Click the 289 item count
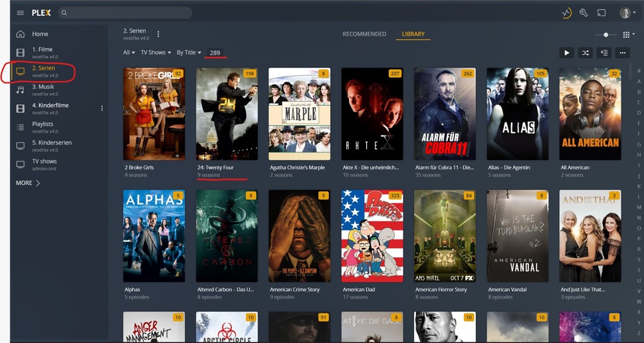Image resolution: width=644 pixels, height=343 pixels. pyautogui.click(x=215, y=53)
